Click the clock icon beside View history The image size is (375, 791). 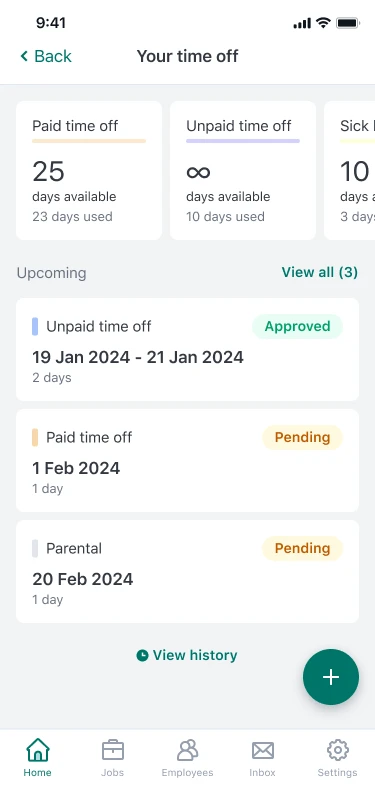click(x=142, y=655)
